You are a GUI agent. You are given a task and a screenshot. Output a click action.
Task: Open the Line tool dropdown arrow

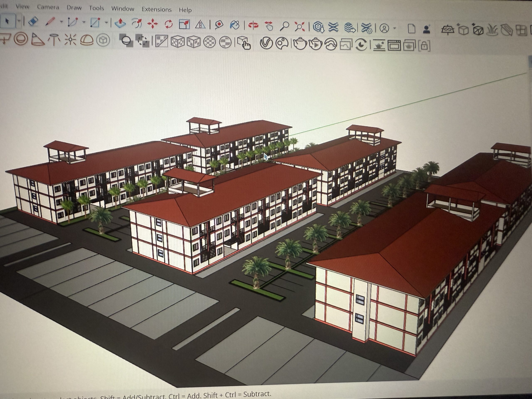[62, 22]
